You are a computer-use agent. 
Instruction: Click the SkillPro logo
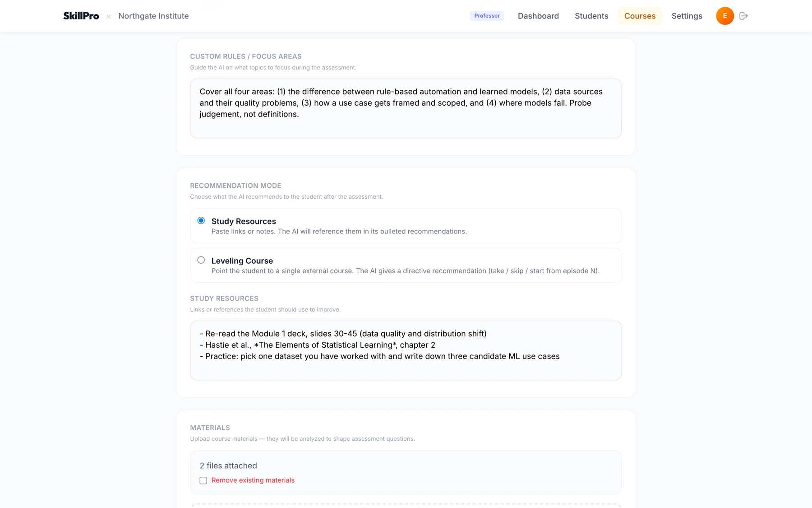pyautogui.click(x=81, y=16)
